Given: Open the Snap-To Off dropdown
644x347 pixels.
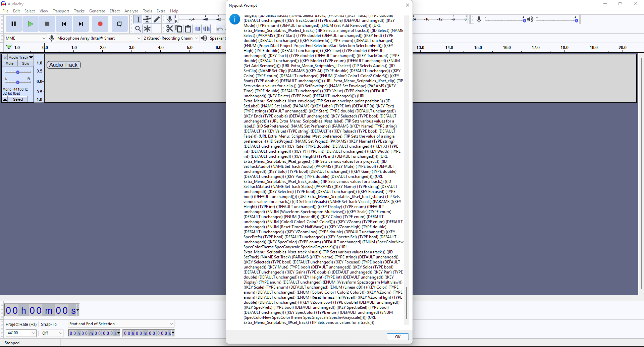Looking at the screenshot, I should coord(52,333).
